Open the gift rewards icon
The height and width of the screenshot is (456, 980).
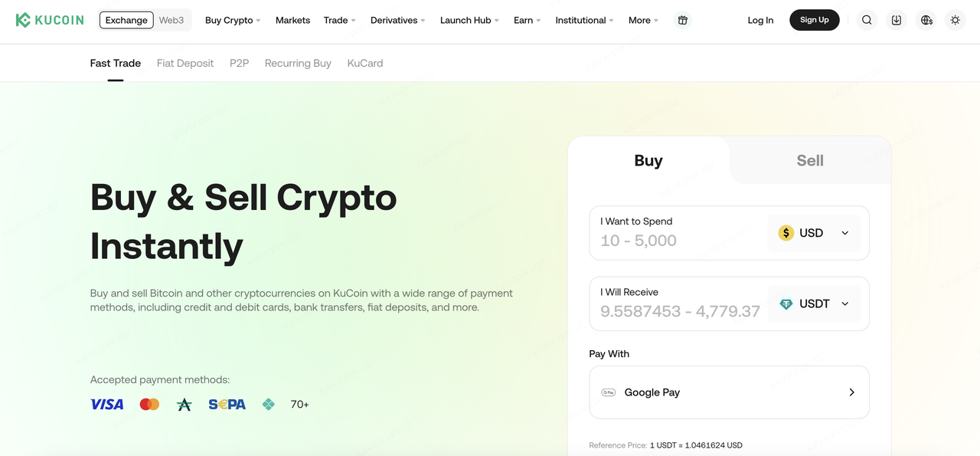[683, 20]
